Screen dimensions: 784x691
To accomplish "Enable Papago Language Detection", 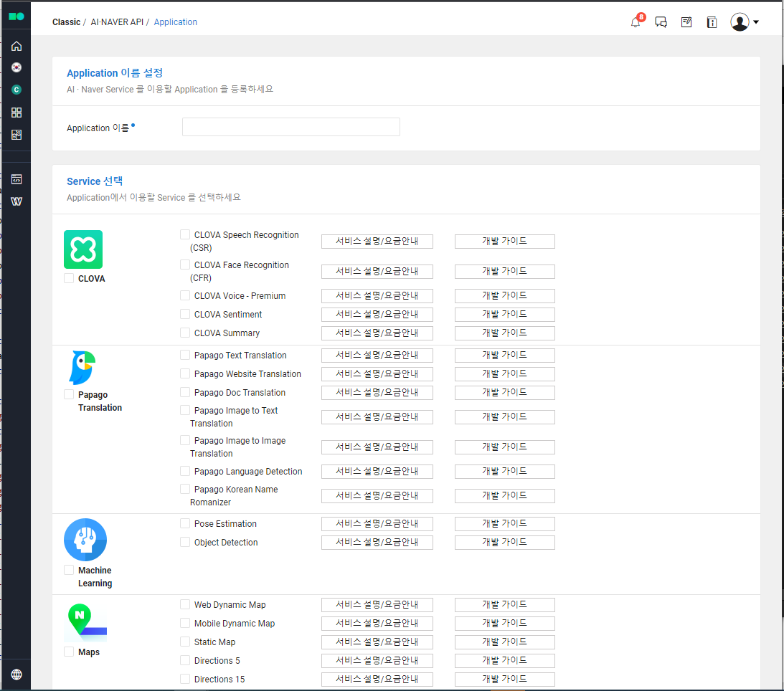I will [185, 471].
